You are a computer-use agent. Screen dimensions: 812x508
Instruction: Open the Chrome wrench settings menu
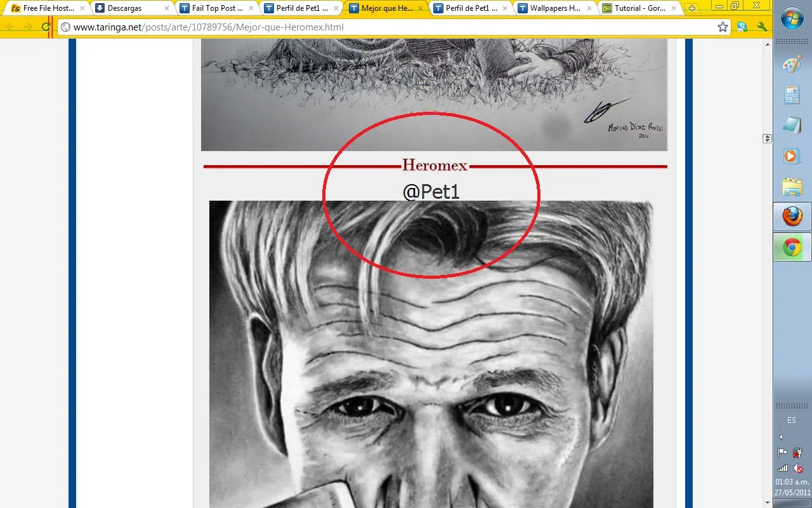[762, 27]
